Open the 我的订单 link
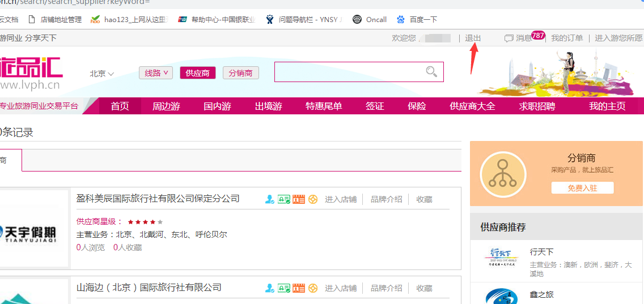 [x=567, y=38]
